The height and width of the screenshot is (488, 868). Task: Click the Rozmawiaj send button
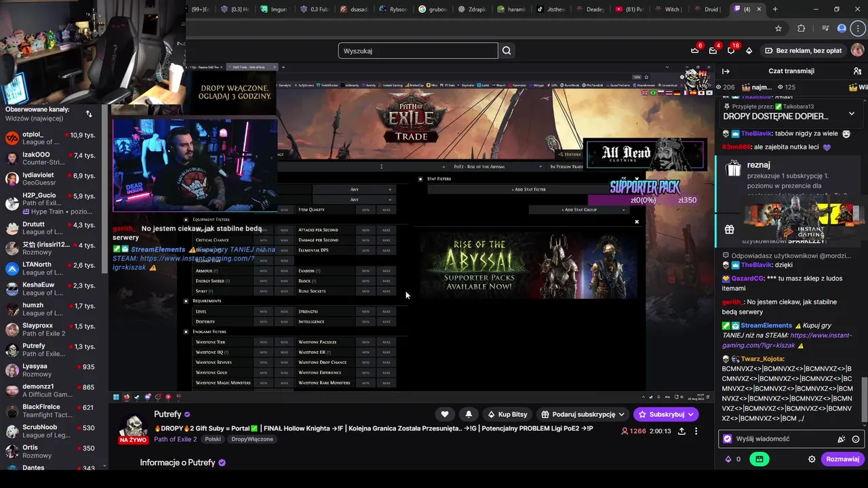pyautogui.click(x=843, y=459)
